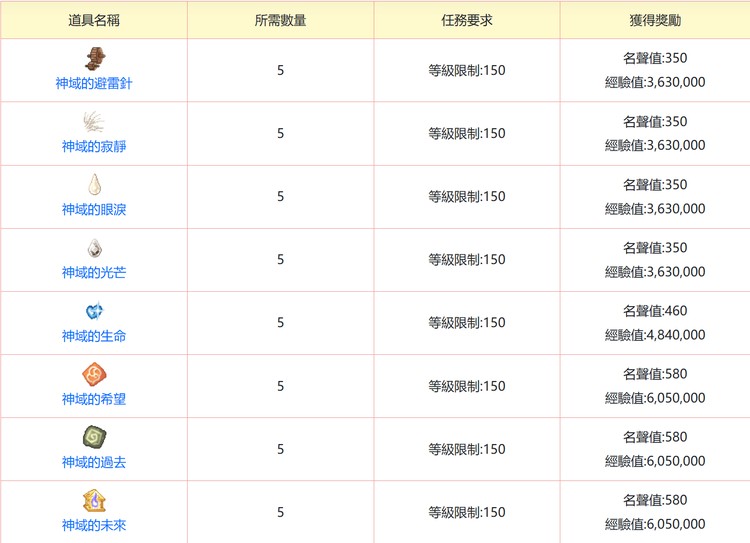Click the 道具名稱 column header
Screen dimensions: 750x543
click(94, 20)
